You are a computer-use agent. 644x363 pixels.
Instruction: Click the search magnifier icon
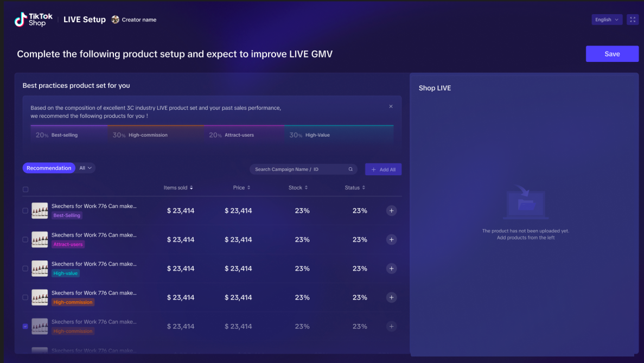click(x=350, y=169)
